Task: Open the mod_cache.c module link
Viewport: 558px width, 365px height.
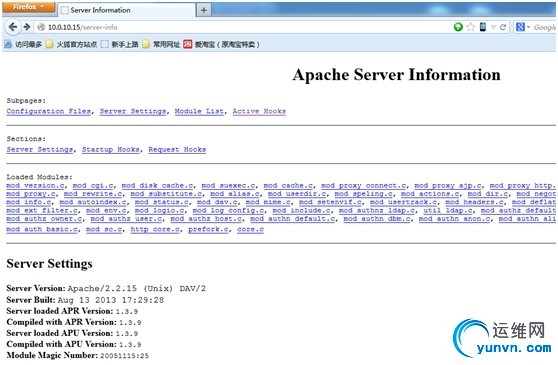Action: 288,186
